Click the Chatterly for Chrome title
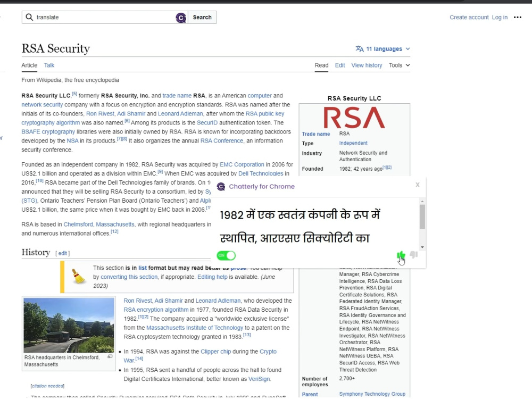 (x=262, y=187)
